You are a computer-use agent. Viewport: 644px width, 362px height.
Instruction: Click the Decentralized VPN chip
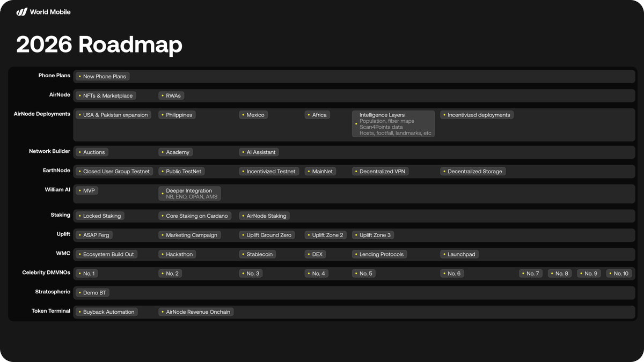coord(380,172)
